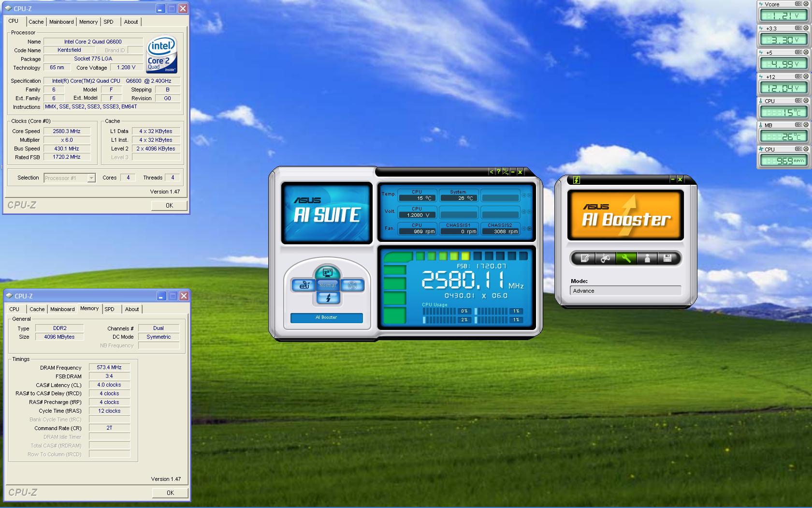Viewport: 812px width, 508px height.
Task: Select the Q-Fan icon in AI Suite
Action: 352,285
